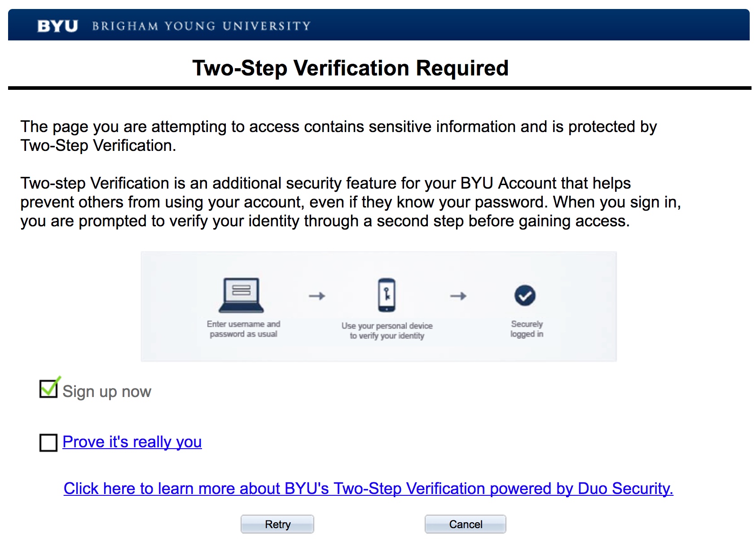Click the Two-Step Verification Required heading
This screenshot has height=547, width=756.
tap(351, 68)
